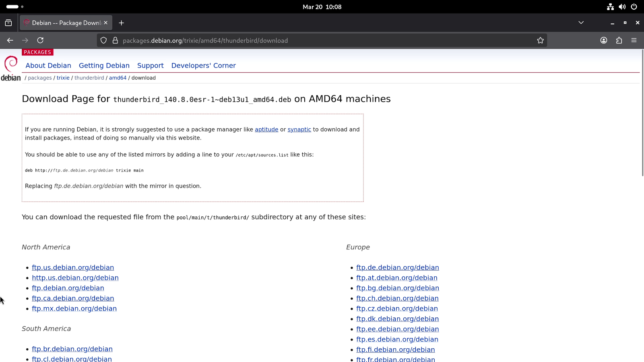The height and width of the screenshot is (362, 644).
Task: Download from http.us.debian.org/debian
Action: [75, 278]
